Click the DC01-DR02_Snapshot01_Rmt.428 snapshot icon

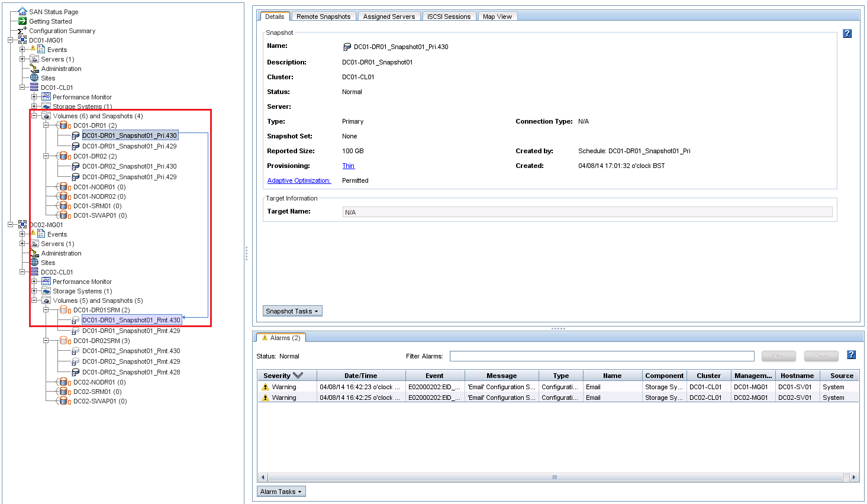(x=75, y=372)
